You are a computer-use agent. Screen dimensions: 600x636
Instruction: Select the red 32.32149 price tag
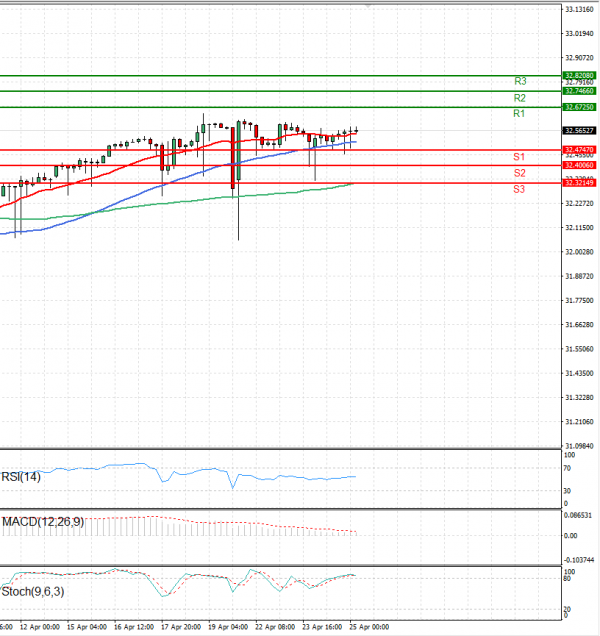[x=579, y=183]
